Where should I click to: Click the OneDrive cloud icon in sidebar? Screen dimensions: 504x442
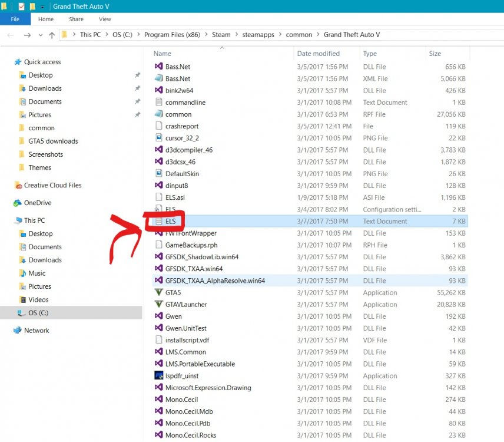click(x=18, y=203)
